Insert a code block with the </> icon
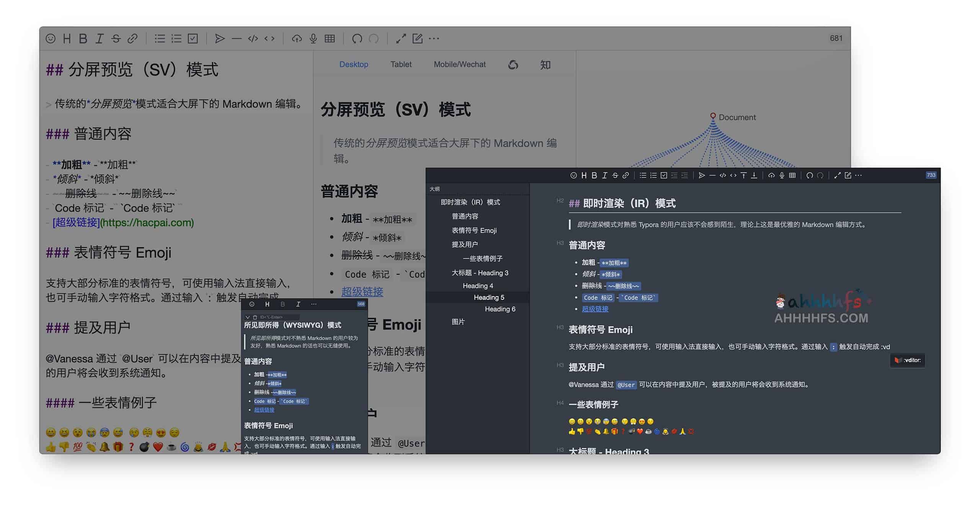 click(253, 38)
